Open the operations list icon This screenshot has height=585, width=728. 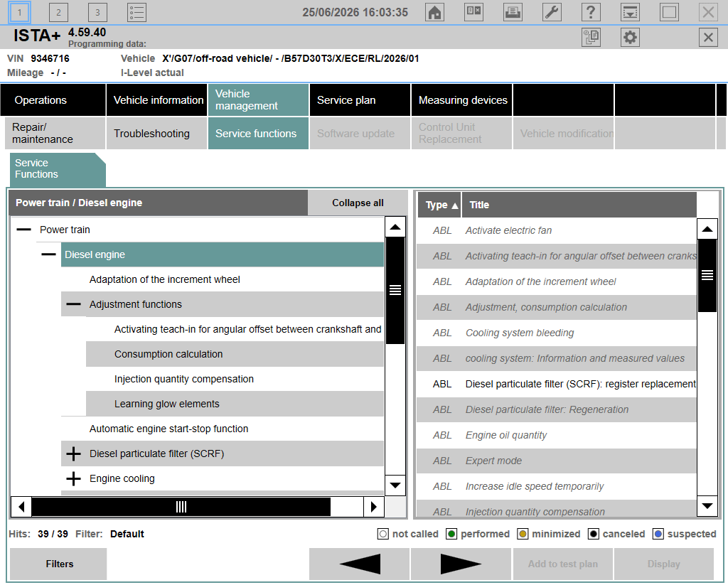(136, 13)
